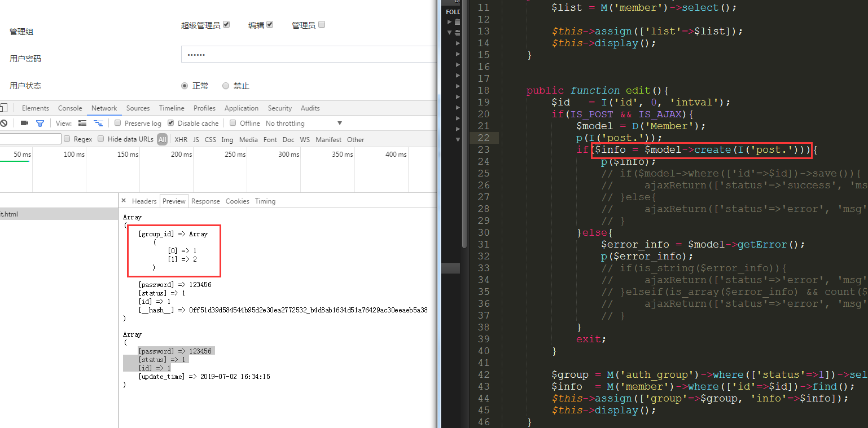Click the device toolbar toggle icon
This screenshot has height=428, width=868.
3,108
